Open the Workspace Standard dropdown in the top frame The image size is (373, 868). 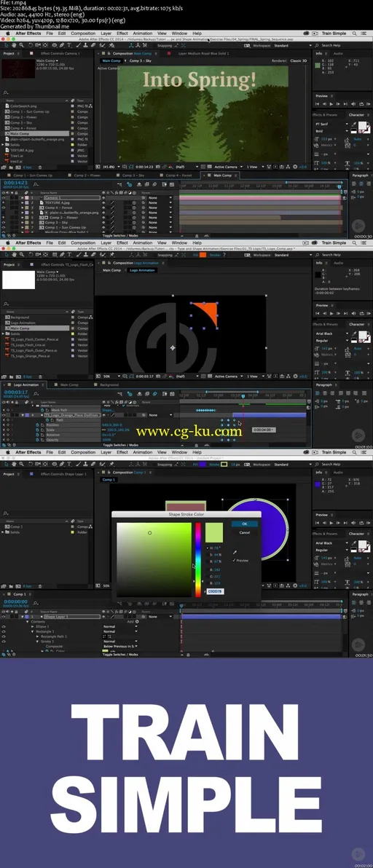point(294,45)
